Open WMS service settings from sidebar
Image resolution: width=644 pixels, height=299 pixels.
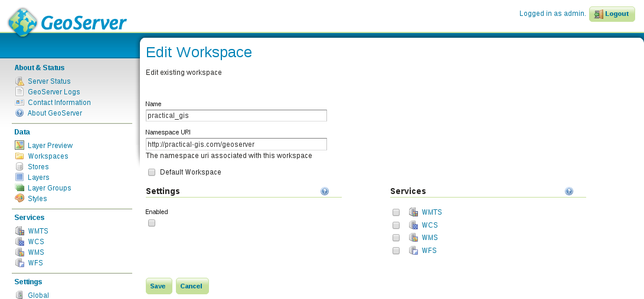(36, 252)
